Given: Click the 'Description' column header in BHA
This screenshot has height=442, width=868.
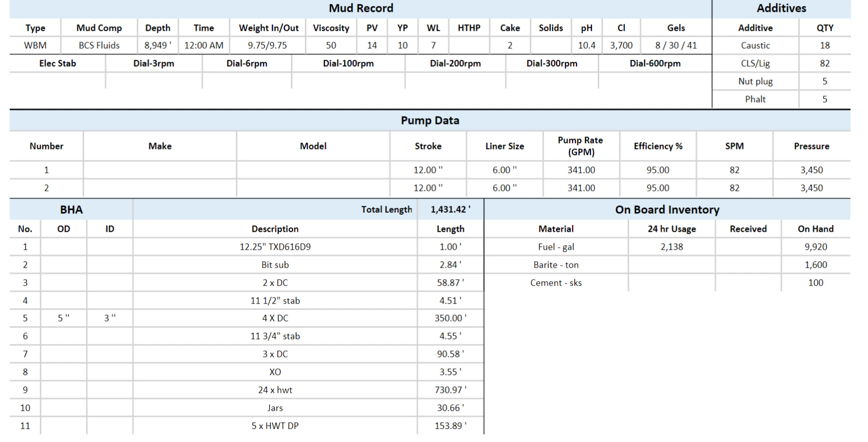Looking at the screenshot, I should coord(275,229).
